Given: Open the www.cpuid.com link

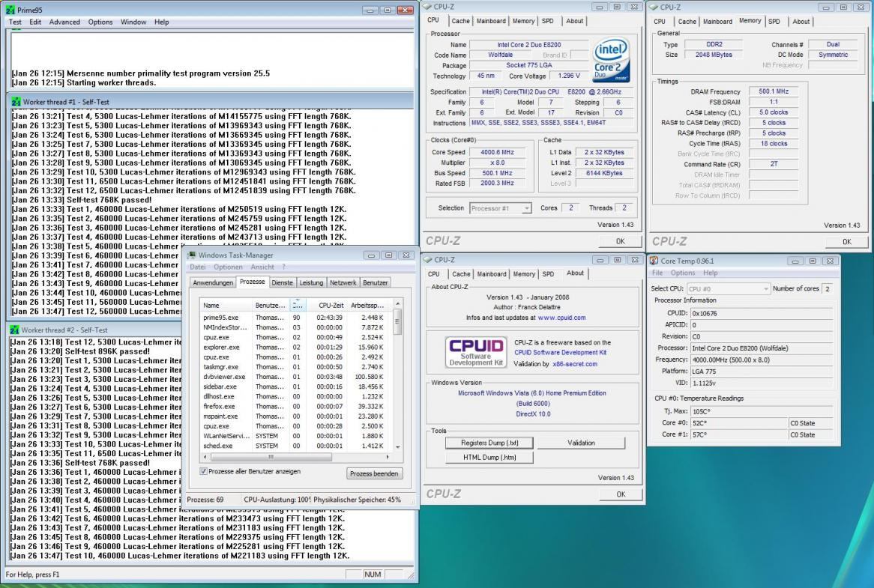Looking at the screenshot, I should point(562,318).
